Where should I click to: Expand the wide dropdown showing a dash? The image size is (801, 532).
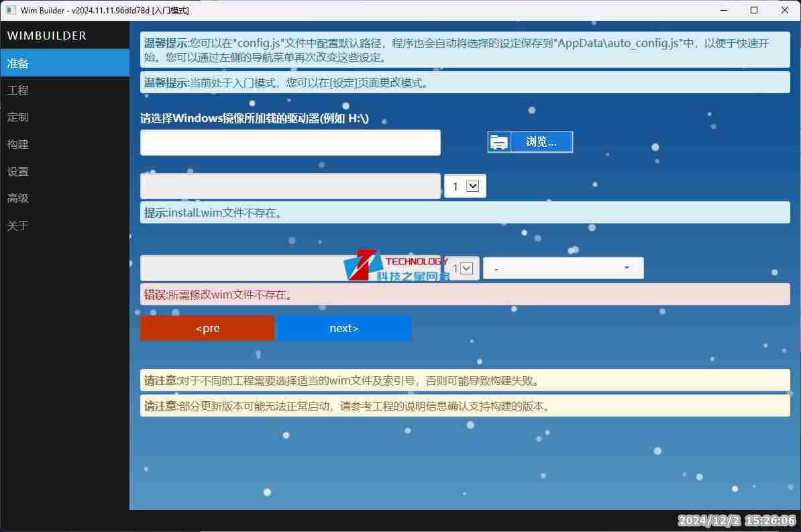click(x=563, y=268)
